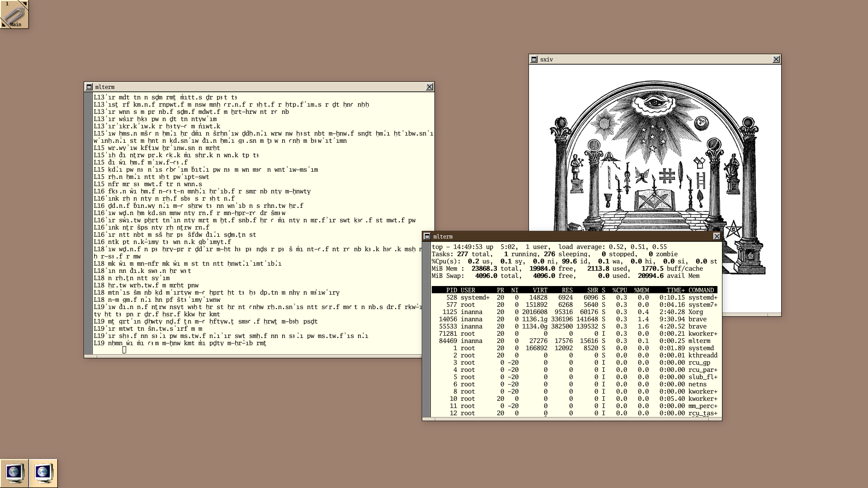868x488 pixels.
Task: Switch to next workspace via Clip's top-right arrow
Action: tap(25, 4)
